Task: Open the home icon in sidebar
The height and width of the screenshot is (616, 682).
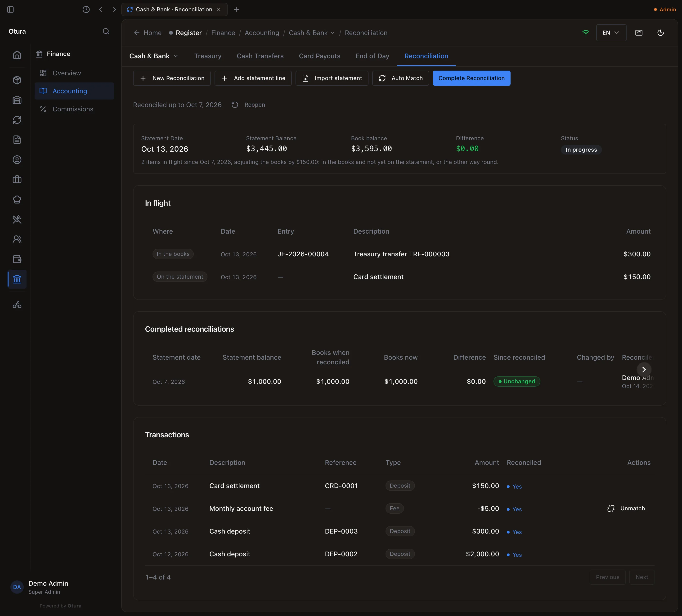Action: coord(17,55)
